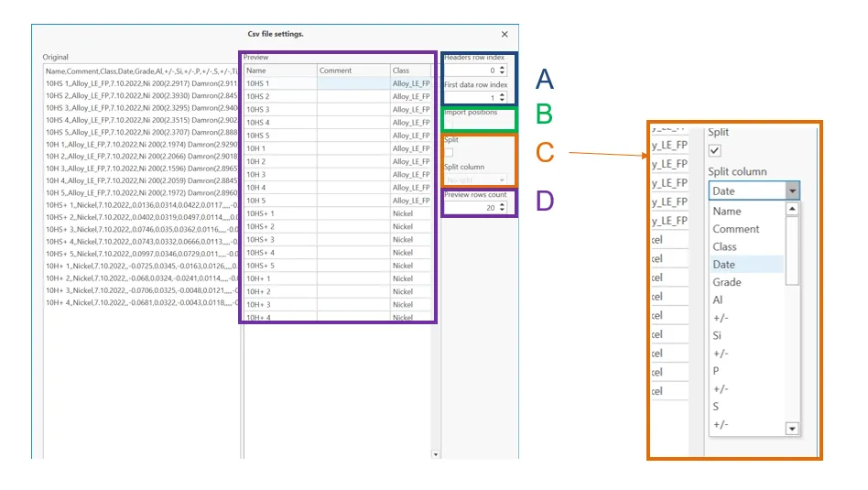Click Original line starting '10HS+ 5,,Nickel'

[x=141, y=254]
